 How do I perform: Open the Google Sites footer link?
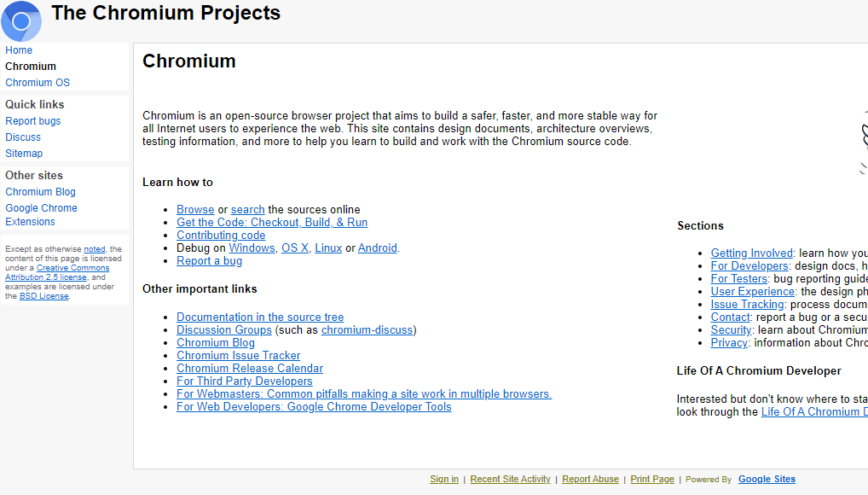[x=767, y=479]
